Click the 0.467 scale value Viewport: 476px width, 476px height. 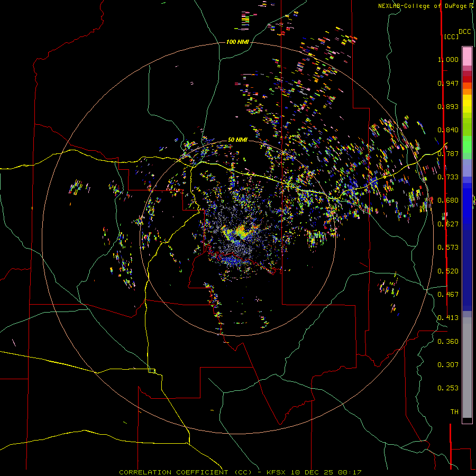click(448, 295)
